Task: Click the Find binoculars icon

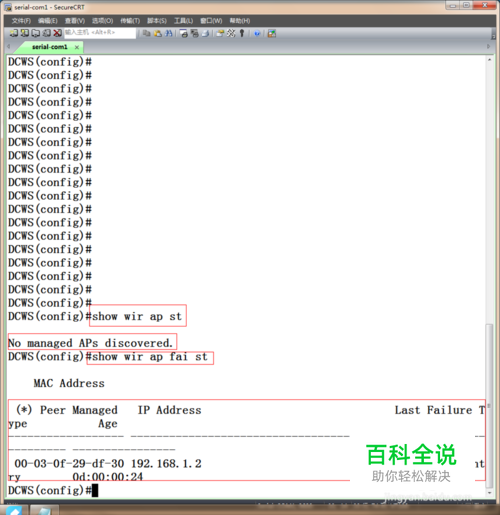Action: point(169,33)
